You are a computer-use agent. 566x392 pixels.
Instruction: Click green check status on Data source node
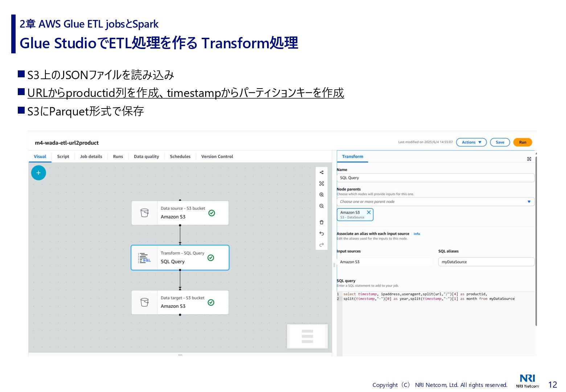(x=212, y=213)
